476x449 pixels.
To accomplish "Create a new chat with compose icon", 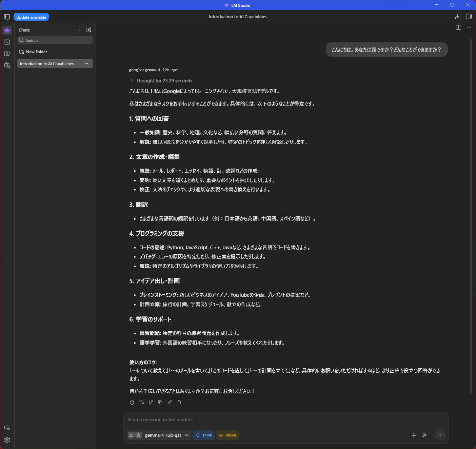I will (x=89, y=30).
